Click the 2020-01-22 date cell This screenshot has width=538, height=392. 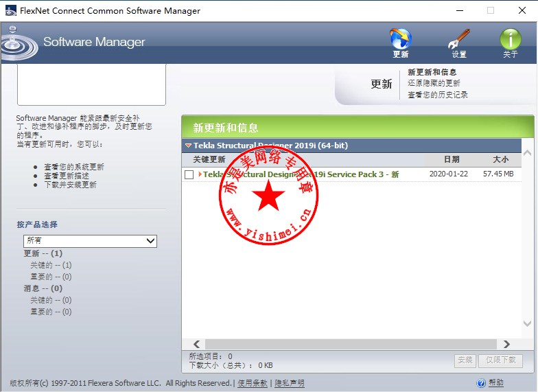(x=449, y=174)
